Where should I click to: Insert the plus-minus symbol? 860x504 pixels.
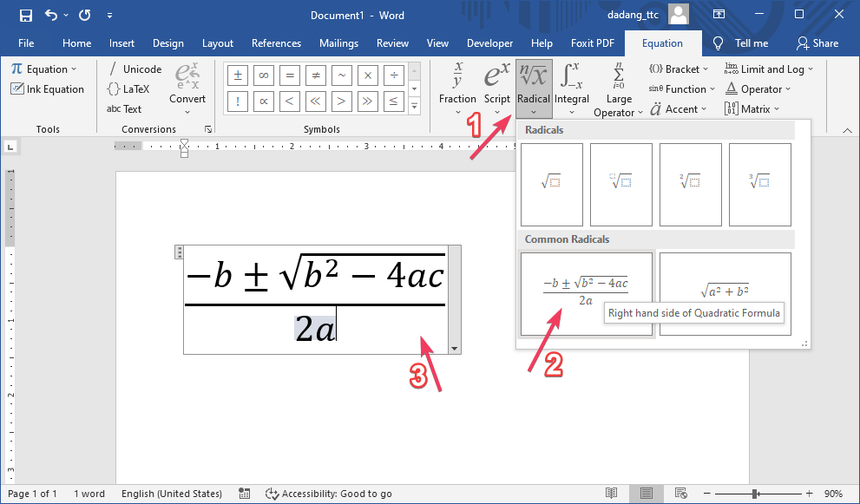237,75
